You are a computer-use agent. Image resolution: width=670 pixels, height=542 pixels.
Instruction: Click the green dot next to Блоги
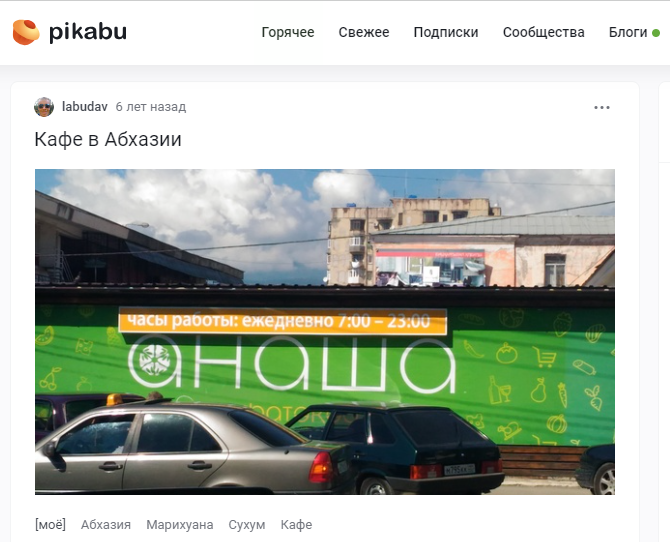[x=656, y=33]
